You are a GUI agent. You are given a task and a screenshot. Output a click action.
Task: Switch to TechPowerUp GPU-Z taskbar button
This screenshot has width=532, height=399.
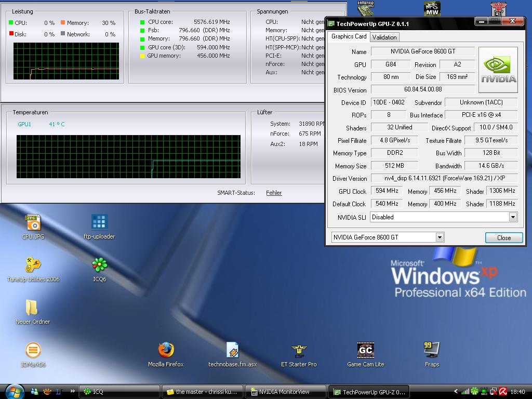point(368,392)
